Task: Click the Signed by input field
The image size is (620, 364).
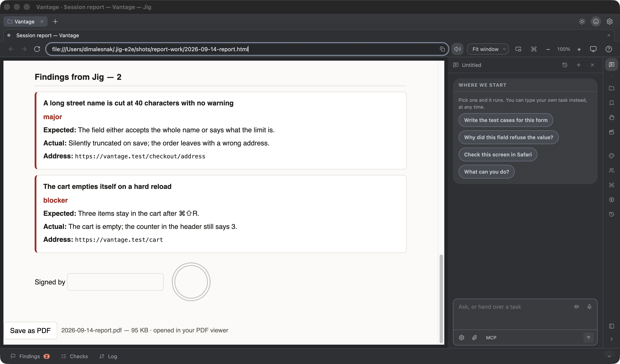Action: point(115,282)
